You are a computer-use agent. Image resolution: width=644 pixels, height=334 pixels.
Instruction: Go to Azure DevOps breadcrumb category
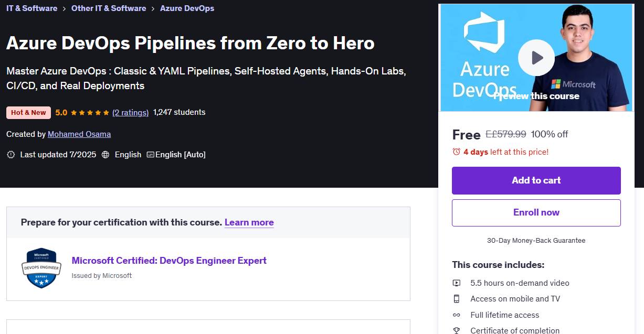click(x=187, y=8)
